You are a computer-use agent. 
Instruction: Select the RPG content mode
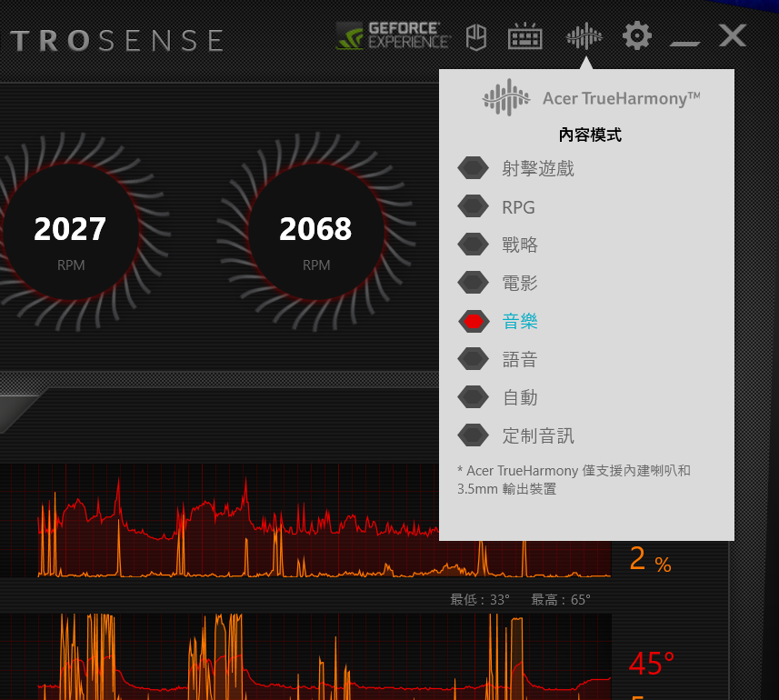tap(496, 206)
